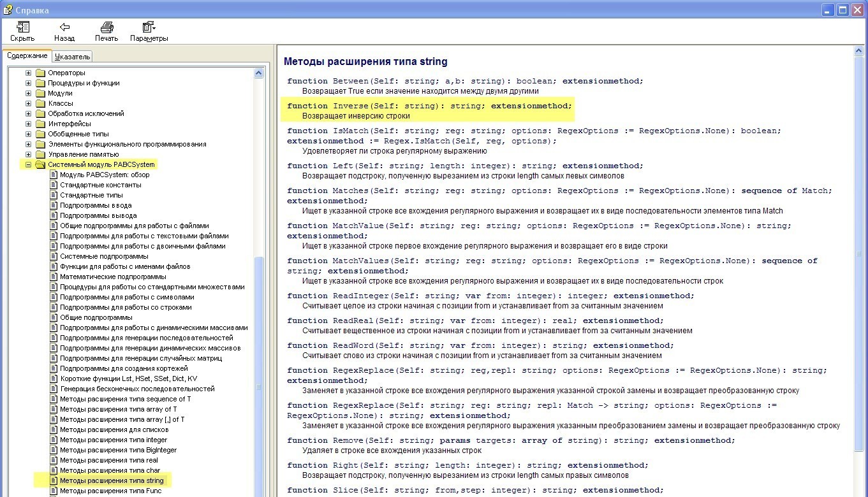Open Короткие функции Lst, HSet, SSet, Dict, KV

[x=128, y=378]
